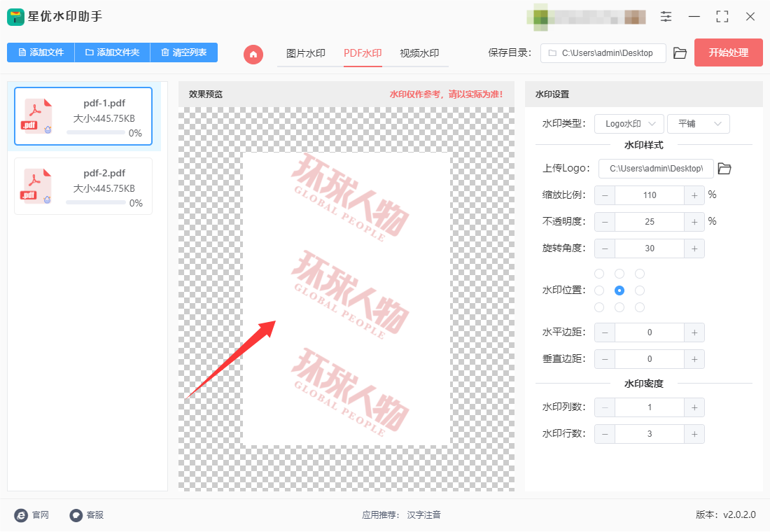The width and height of the screenshot is (770, 532).
Task: Click the pdf-2.pdf file icon
Action: (x=36, y=186)
